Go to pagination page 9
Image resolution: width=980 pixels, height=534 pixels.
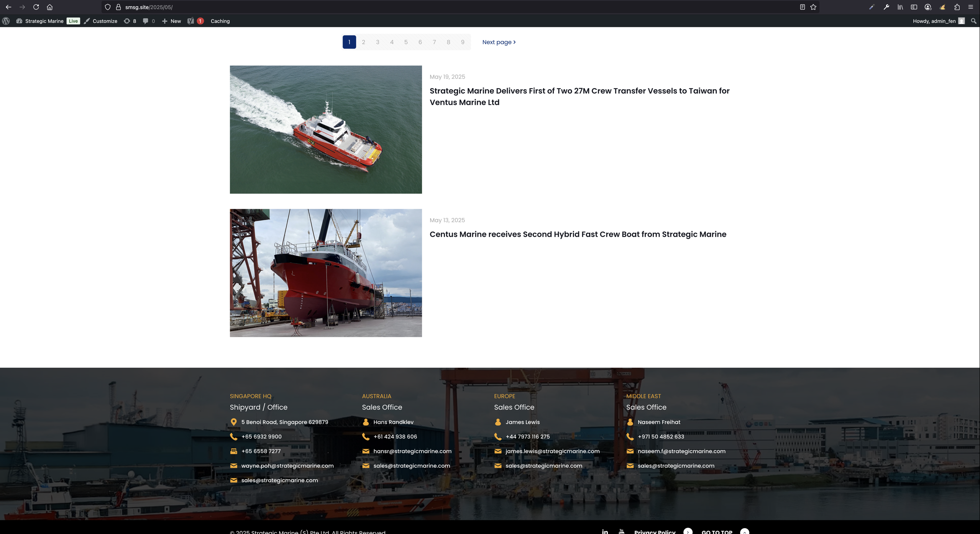pos(463,42)
